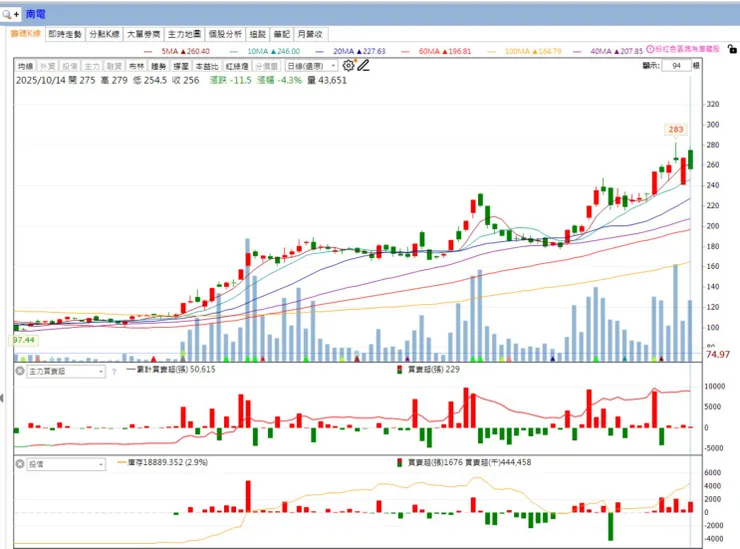Close the 主力買賣超 indicator panel

(x=20, y=371)
